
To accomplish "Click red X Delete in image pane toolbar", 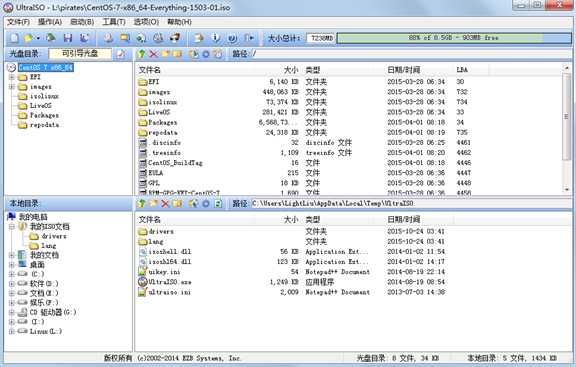I will click(x=154, y=54).
